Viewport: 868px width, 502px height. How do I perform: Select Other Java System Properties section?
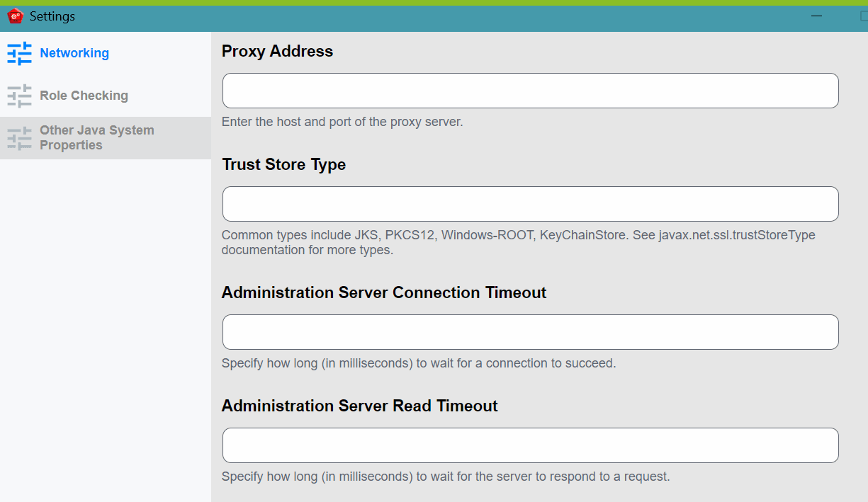coord(96,137)
